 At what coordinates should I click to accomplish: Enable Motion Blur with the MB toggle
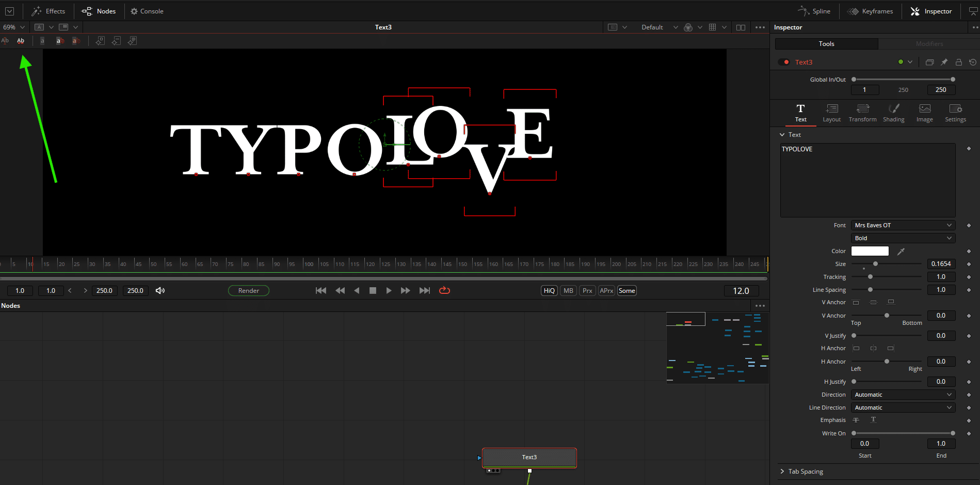pyautogui.click(x=568, y=290)
